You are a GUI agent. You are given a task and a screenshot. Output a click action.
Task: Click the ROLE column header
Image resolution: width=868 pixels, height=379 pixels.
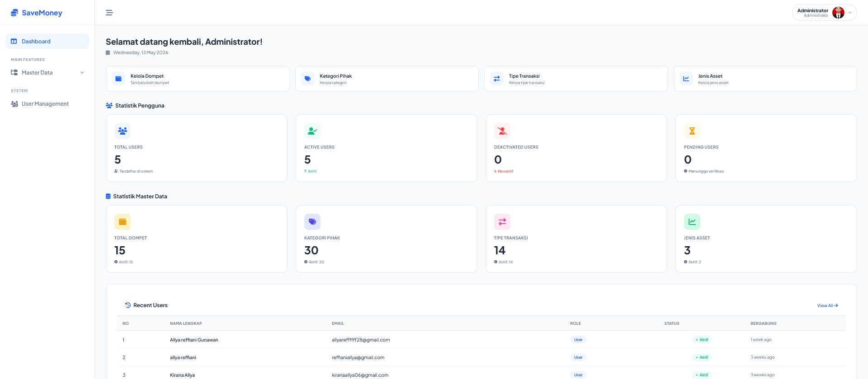tap(576, 323)
